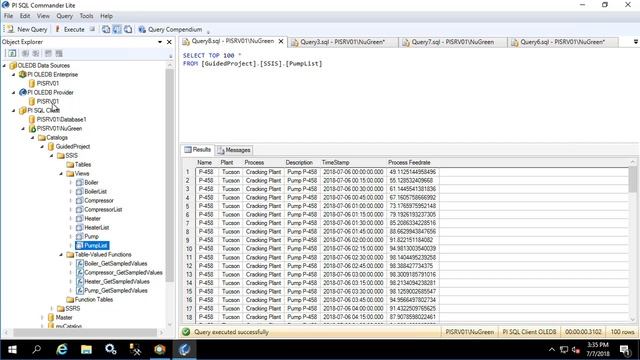Open the Object Explorer panel options dropdown
Screen dimensions: 640x360
coord(160,42)
